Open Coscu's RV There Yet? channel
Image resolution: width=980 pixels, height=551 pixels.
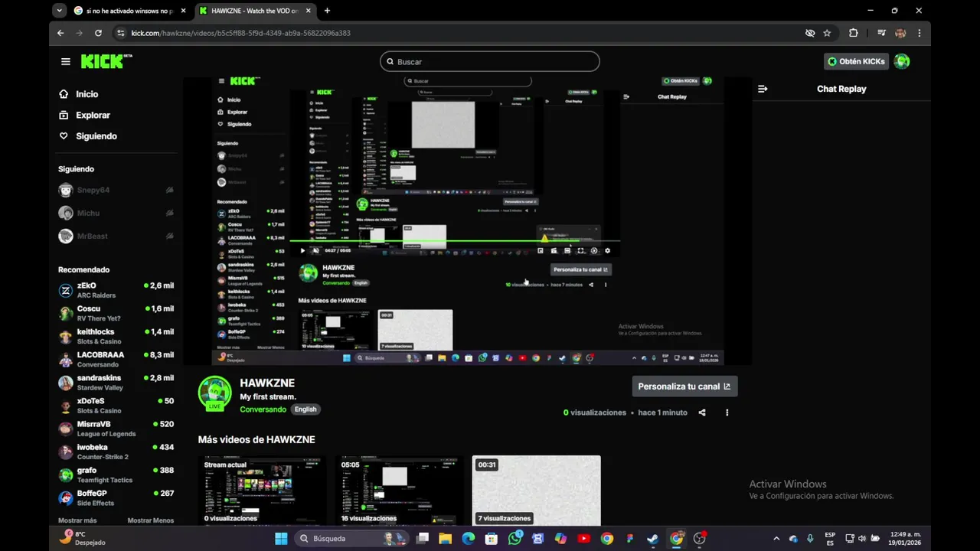pyautogui.click(x=116, y=313)
